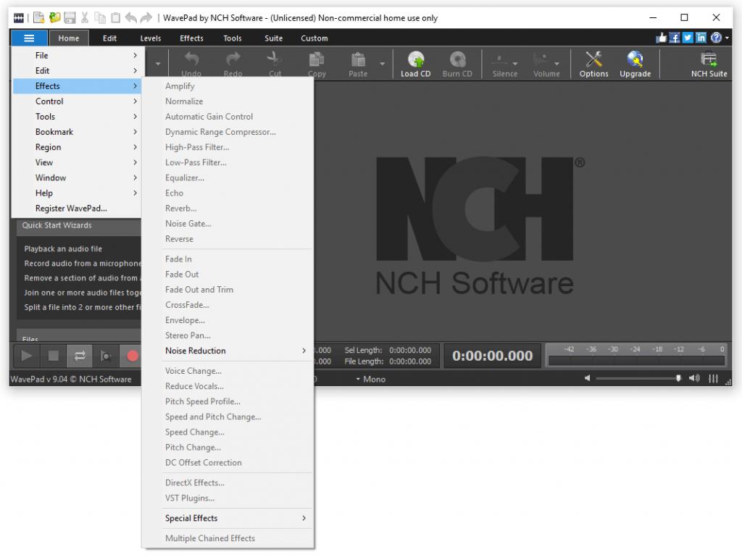Choose Reverb... effect
This screenshot has width=742, height=560.
click(x=228, y=208)
